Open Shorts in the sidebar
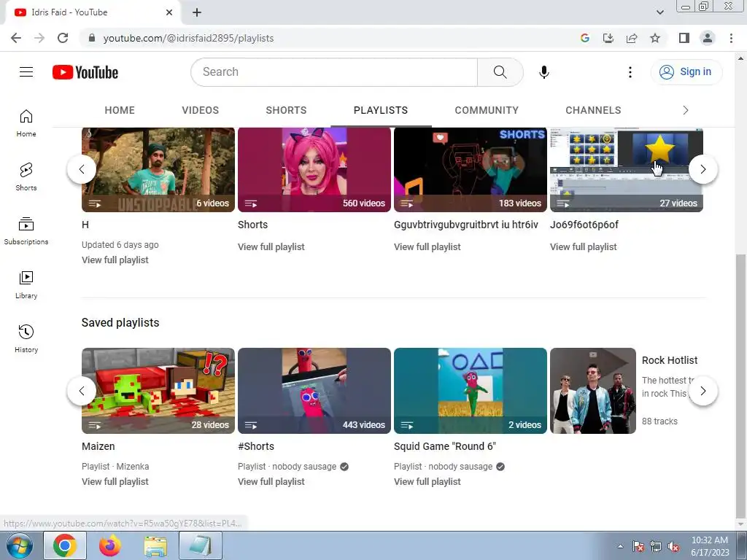The height and width of the screenshot is (560, 747). click(26, 176)
